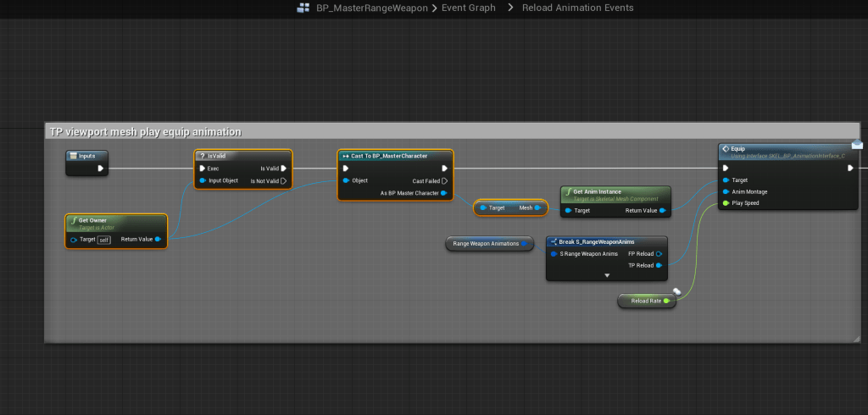Screen dimensions: 868x415
Task: Click the self Target field on Get Owner
Action: pos(103,240)
